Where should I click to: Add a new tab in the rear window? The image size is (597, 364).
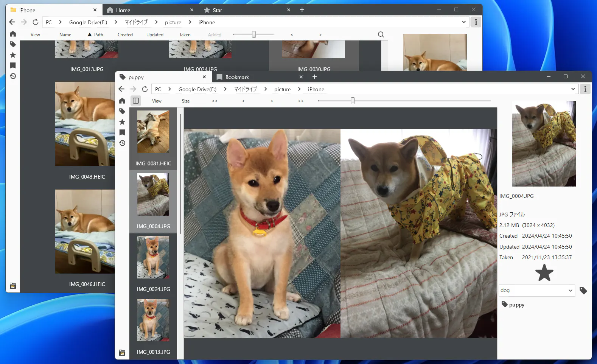pyautogui.click(x=302, y=10)
